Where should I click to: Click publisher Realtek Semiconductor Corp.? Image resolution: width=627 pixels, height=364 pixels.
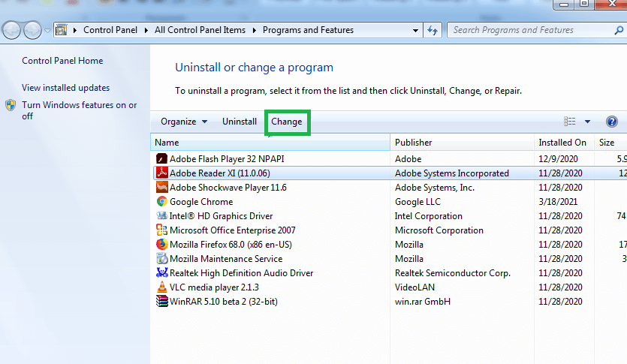[x=453, y=273]
